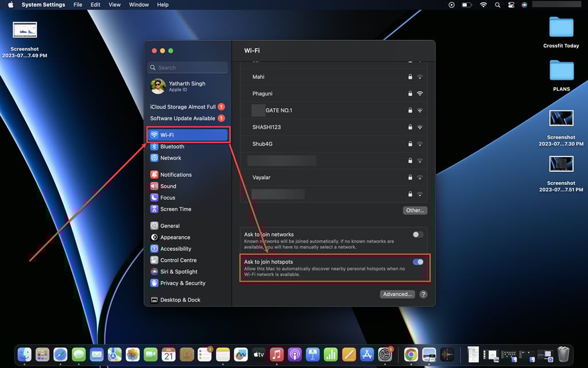This screenshot has height=368, width=588.
Task: Open Voice Memos from the Dock
Action: (x=447, y=354)
